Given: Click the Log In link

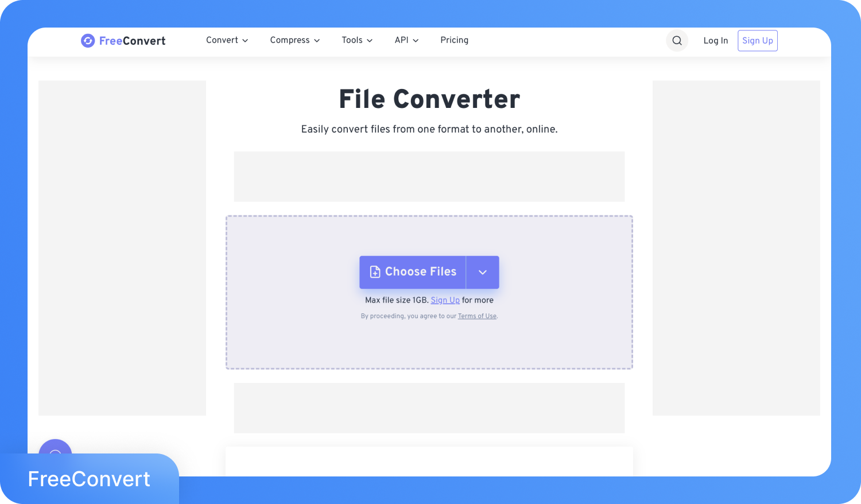Looking at the screenshot, I should click(715, 40).
